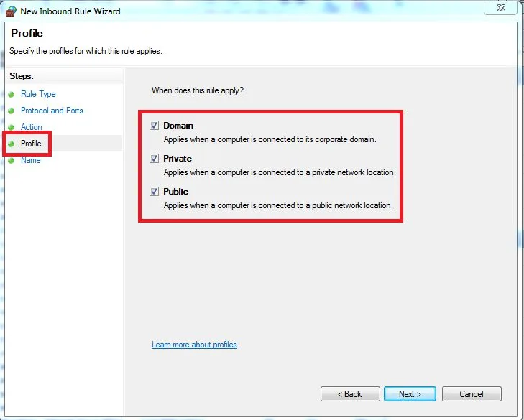Click green bullet beside Profile step

click(x=11, y=144)
